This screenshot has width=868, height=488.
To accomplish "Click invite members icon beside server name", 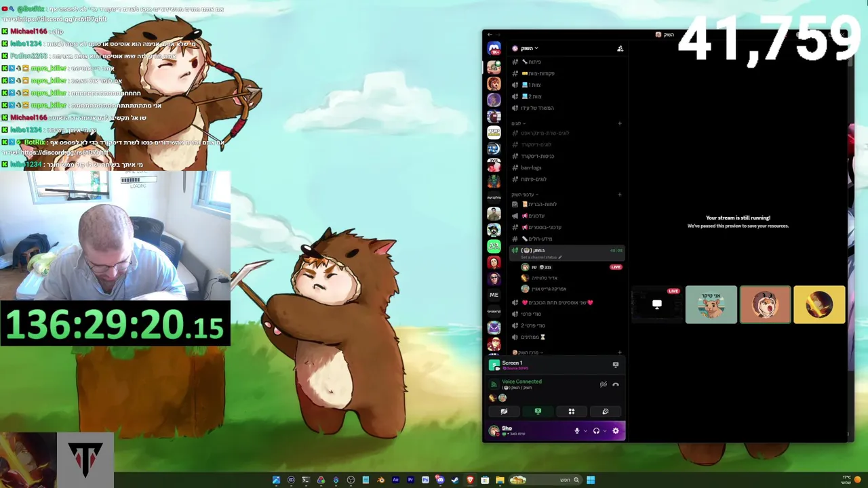I will pos(620,48).
